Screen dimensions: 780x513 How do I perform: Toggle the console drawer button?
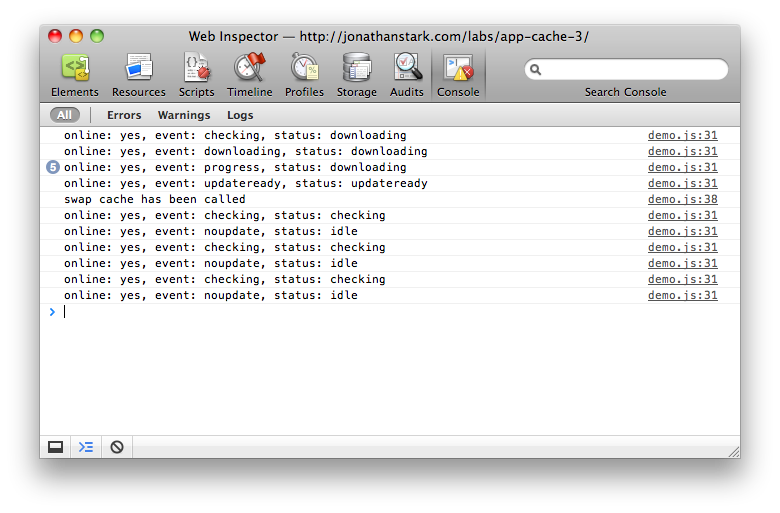pos(86,447)
